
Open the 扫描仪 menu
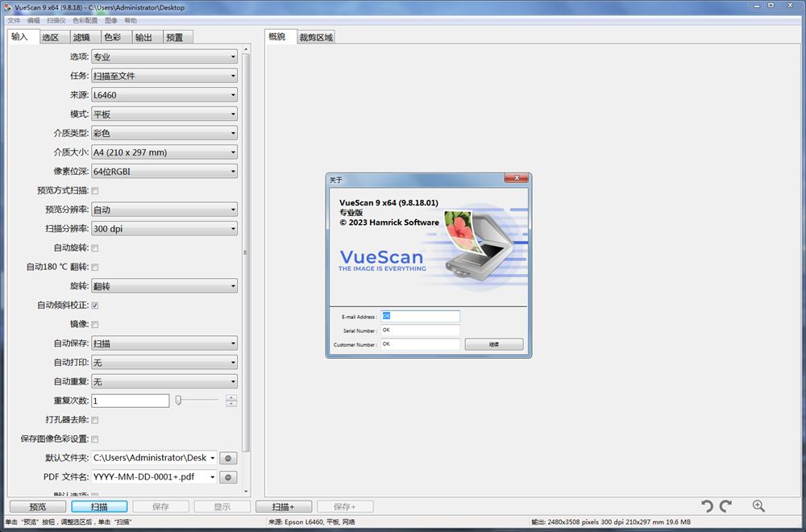pos(56,21)
